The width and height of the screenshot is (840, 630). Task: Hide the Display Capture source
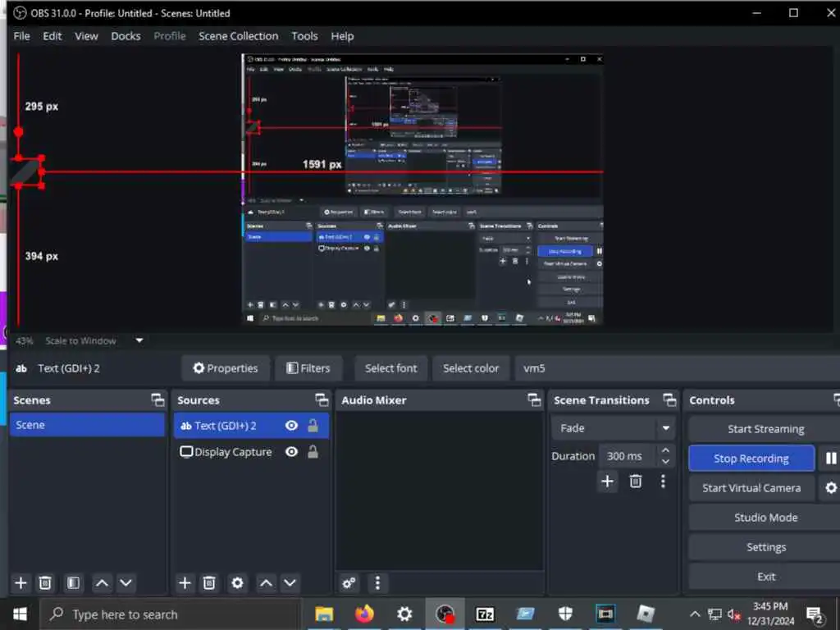click(x=291, y=452)
